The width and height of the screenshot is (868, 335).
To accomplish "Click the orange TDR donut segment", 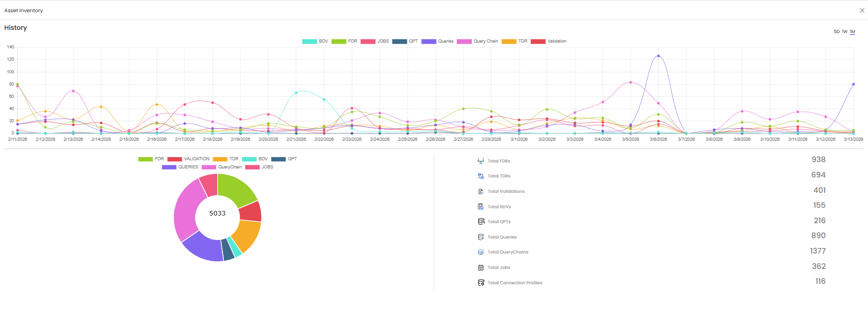I will [x=248, y=235].
